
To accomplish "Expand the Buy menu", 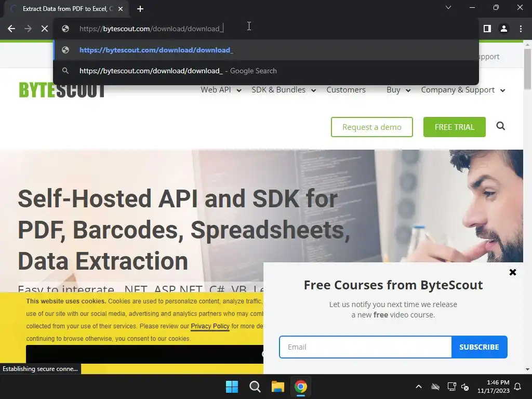I will (x=398, y=90).
